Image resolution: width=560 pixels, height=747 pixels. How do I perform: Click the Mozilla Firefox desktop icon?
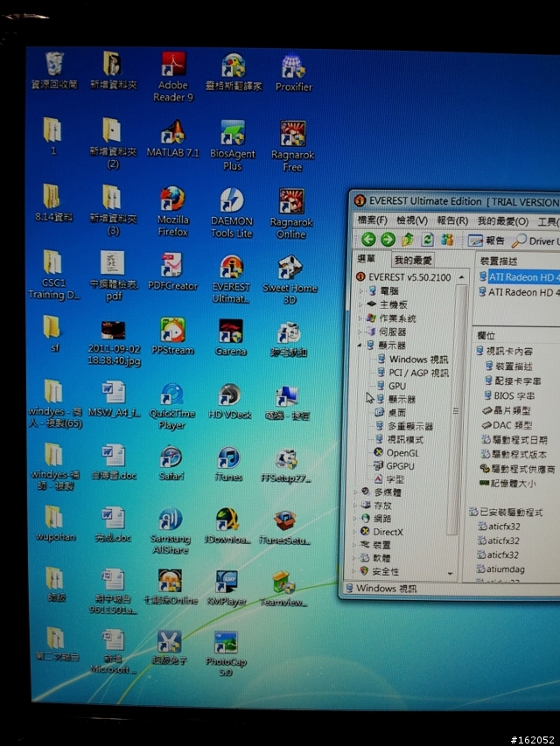(172, 212)
